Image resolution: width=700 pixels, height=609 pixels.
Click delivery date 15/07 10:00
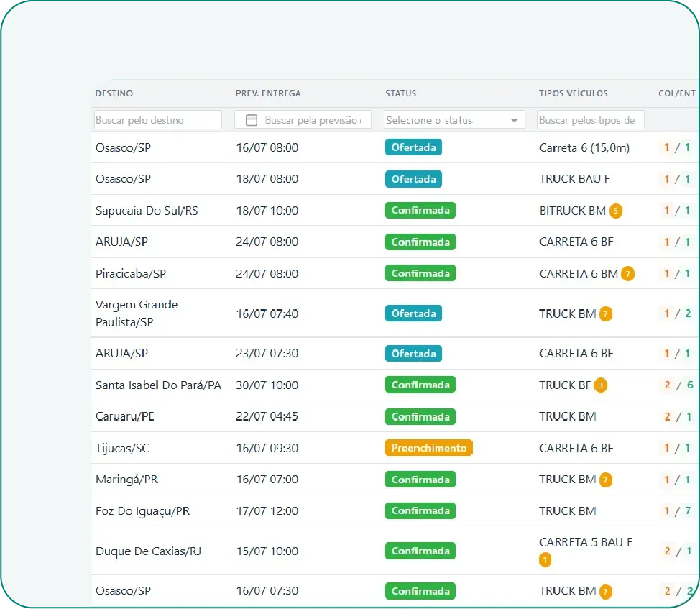point(267,551)
